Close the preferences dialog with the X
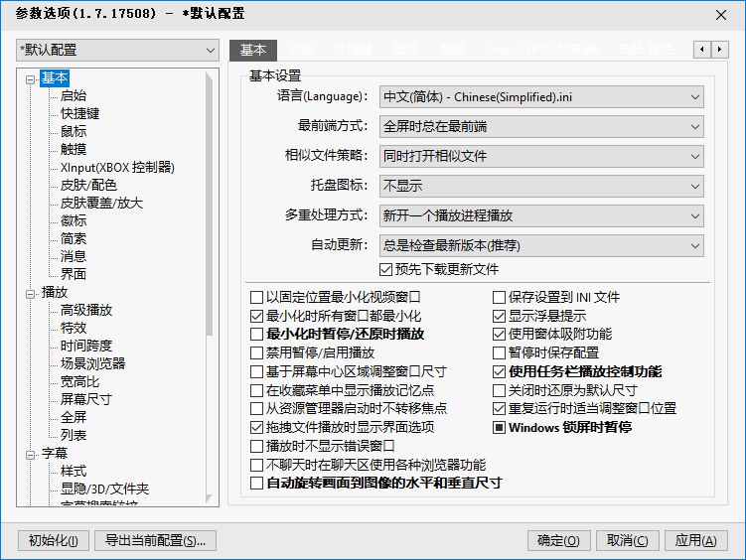 tap(721, 15)
